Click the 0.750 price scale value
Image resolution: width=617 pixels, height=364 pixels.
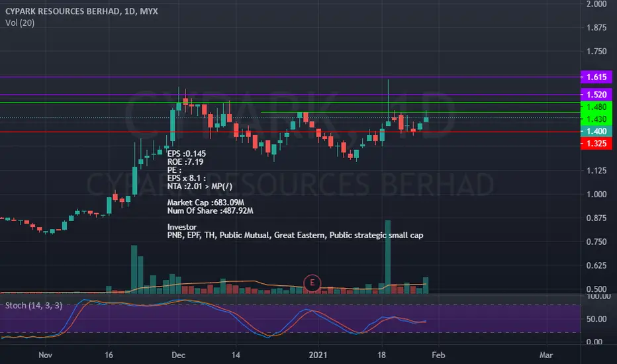click(596, 242)
